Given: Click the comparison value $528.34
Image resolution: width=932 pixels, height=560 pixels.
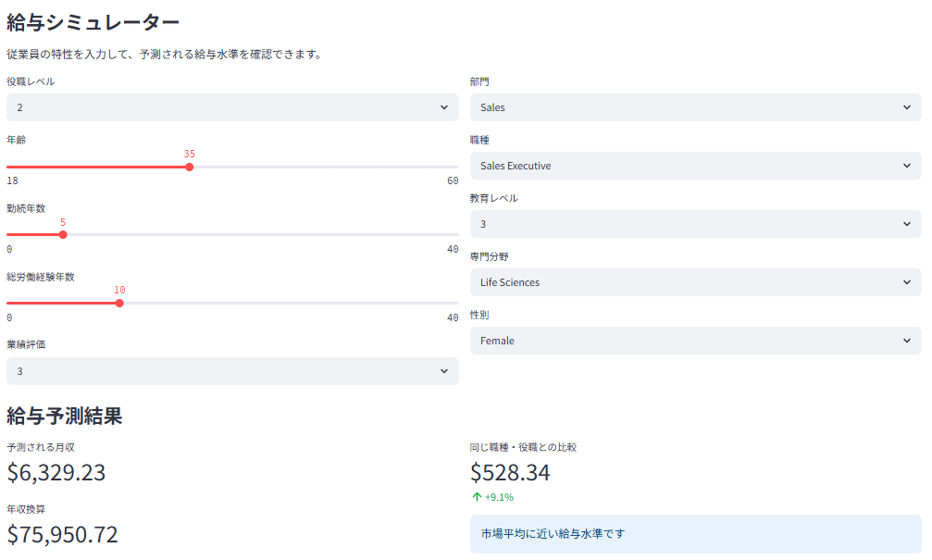Looking at the screenshot, I should (x=511, y=473).
